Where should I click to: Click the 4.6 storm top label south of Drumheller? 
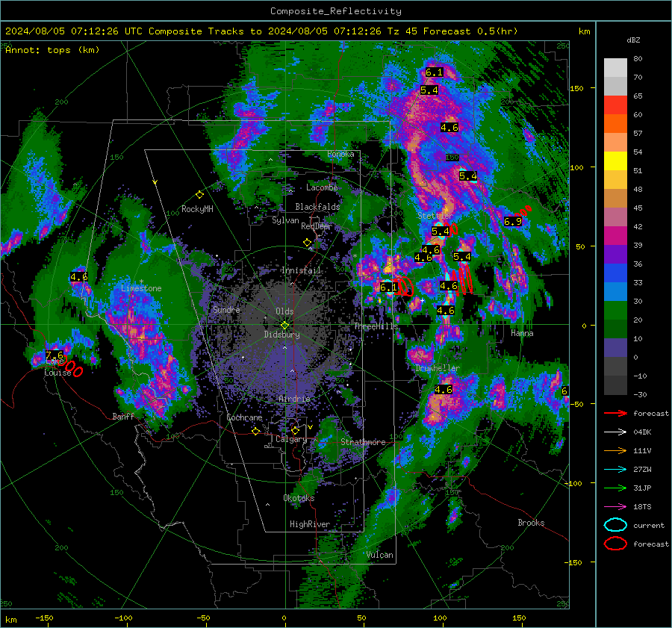(x=444, y=389)
